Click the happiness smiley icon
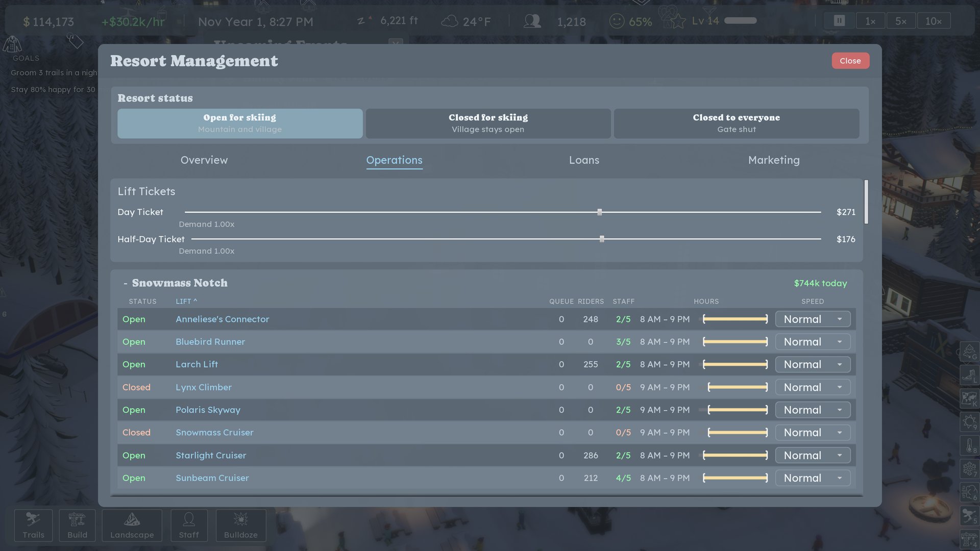This screenshot has height=551, width=980. [617, 21]
